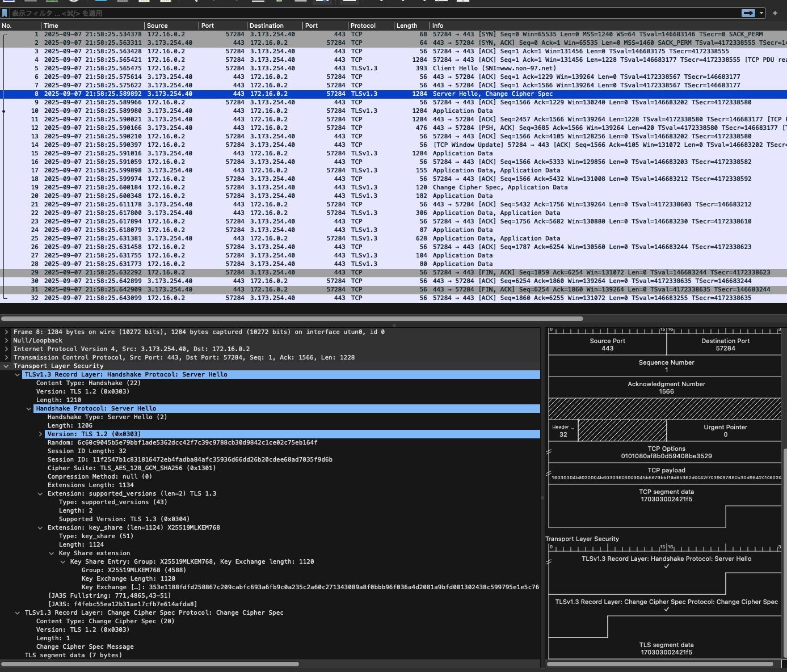The height and width of the screenshot is (672, 787).
Task: Select Content Type: Handshake (22) line
Action: [x=89, y=383]
